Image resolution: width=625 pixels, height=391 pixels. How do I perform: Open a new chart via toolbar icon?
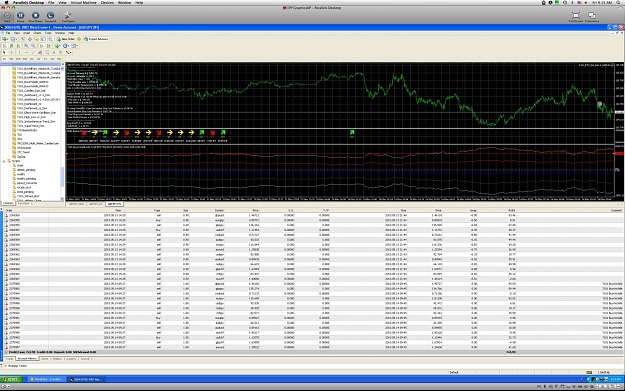click(5, 39)
